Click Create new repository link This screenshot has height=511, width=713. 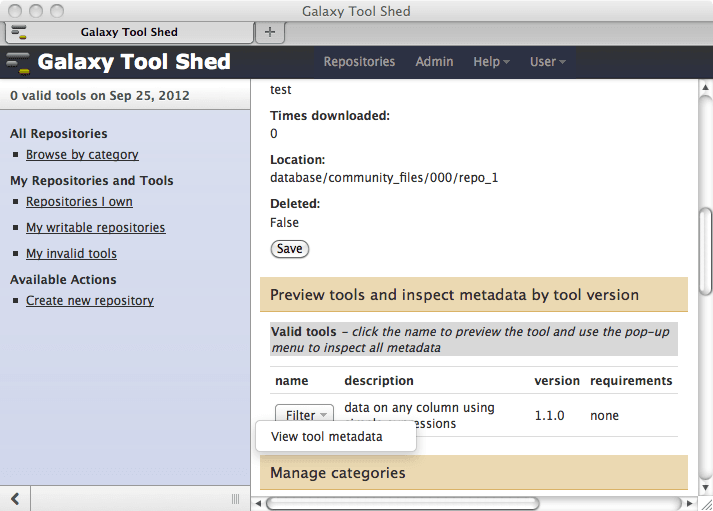point(89,301)
